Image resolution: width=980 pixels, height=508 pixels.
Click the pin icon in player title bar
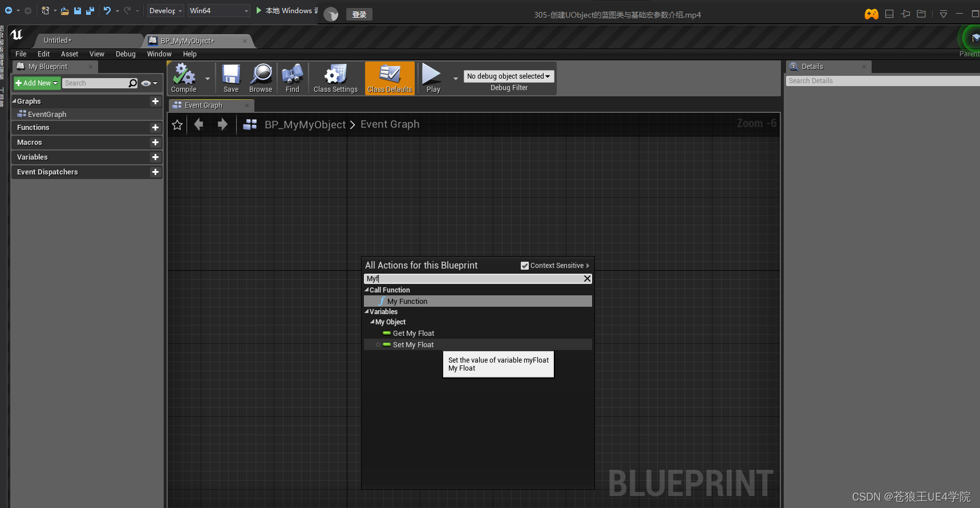(x=905, y=14)
